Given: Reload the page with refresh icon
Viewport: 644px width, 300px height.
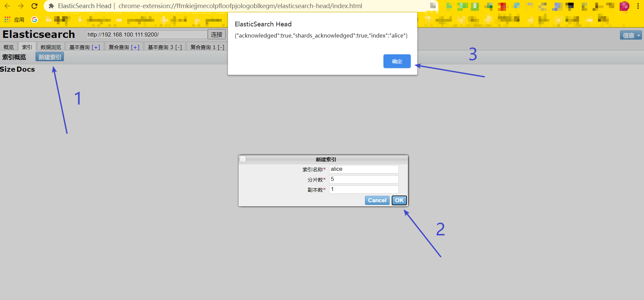Looking at the screenshot, I should pyautogui.click(x=34, y=6).
